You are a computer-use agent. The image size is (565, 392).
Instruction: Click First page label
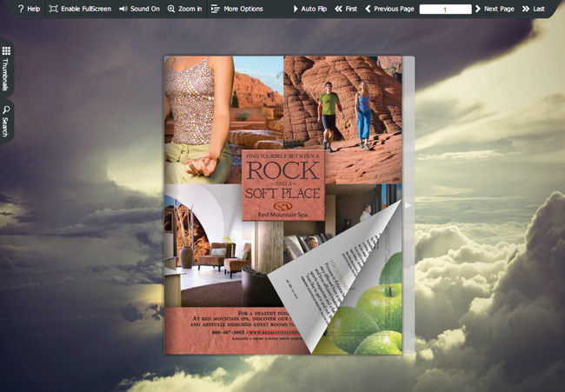351,9
